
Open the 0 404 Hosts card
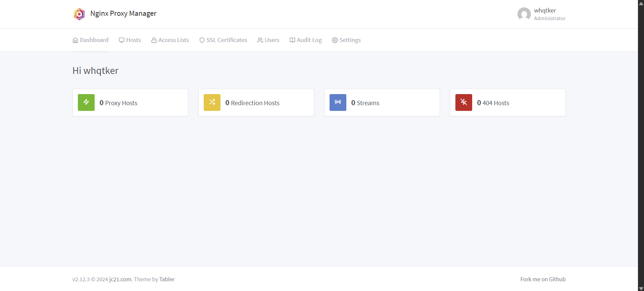(508, 102)
